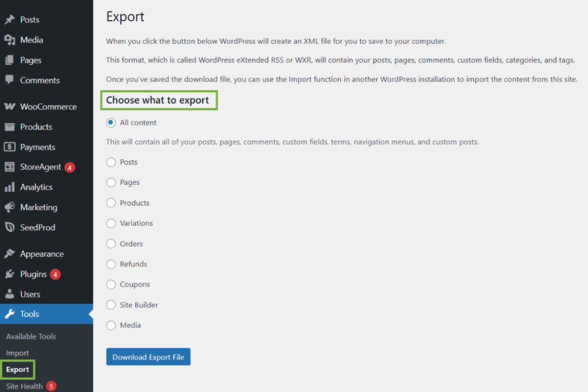Choose the Orders radio button
This screenshot has height=392, width=588.
point(111,244)
